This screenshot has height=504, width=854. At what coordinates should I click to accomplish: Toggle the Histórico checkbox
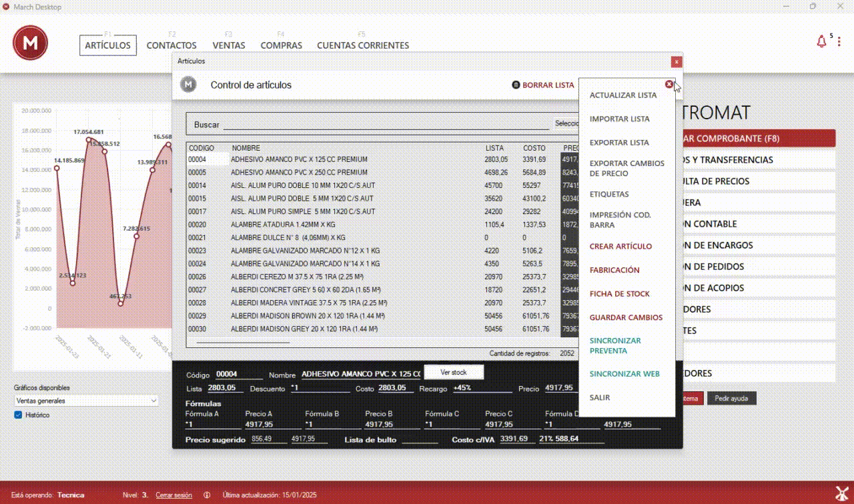click(x=19, y=415)
